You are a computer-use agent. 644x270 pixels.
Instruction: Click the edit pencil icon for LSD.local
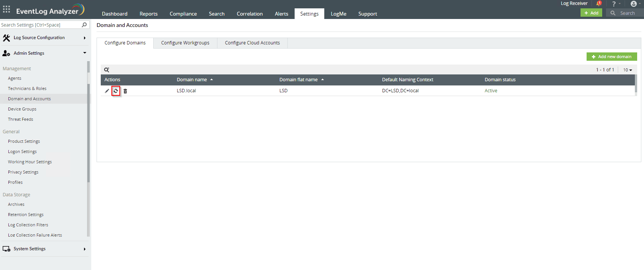coord(107,91)
